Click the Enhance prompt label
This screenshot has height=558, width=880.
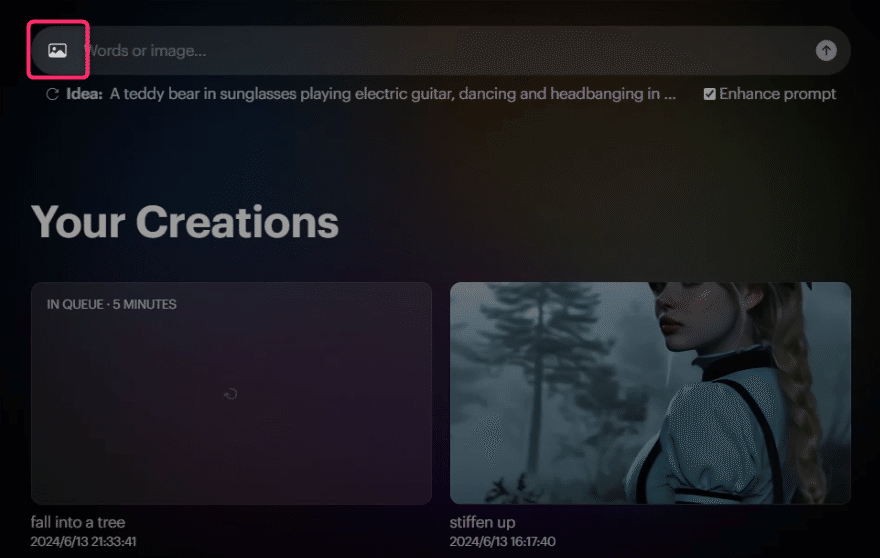point(777,94)
